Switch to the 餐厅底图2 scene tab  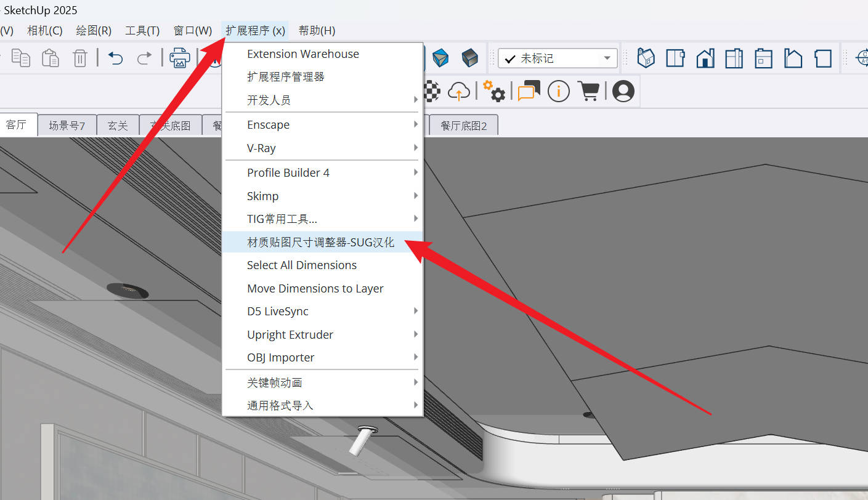(463, 126)
